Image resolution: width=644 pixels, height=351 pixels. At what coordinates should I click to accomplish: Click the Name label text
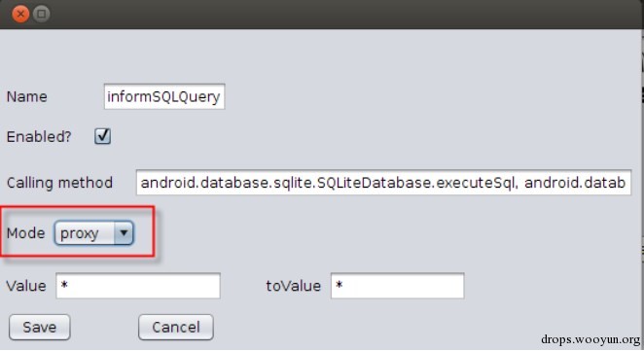pyautogui.click(x=26, y=97)
